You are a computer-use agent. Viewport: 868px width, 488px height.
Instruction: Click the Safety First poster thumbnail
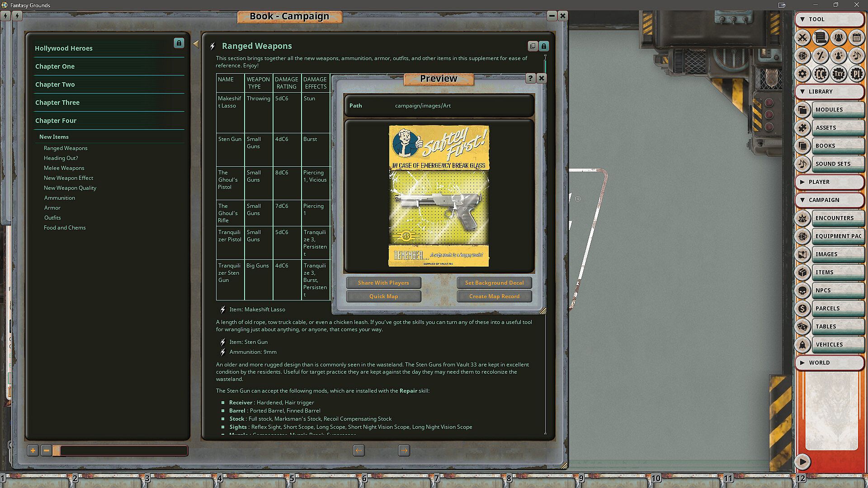point(439,196)
